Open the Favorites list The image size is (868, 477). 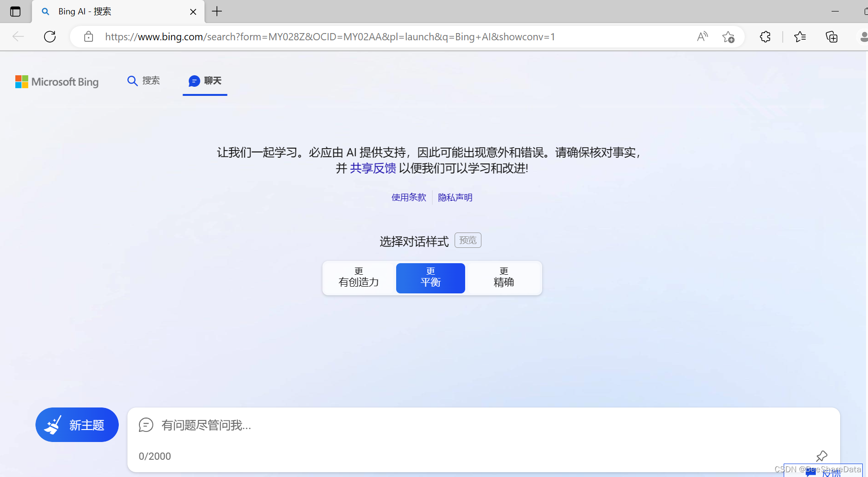[x=800, y=36]
